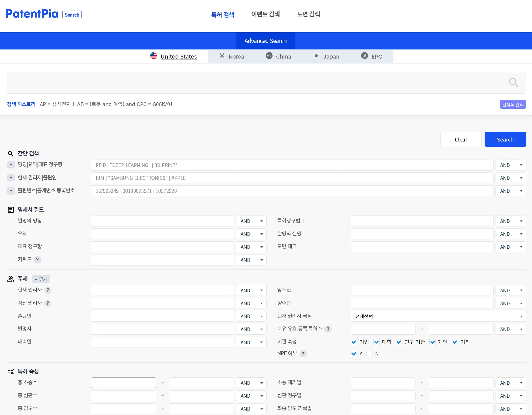Open AND operator dropdown for 발명의 명칭
Image resolution: width=532 pixels, height=415 pixels.
point(251,221)
